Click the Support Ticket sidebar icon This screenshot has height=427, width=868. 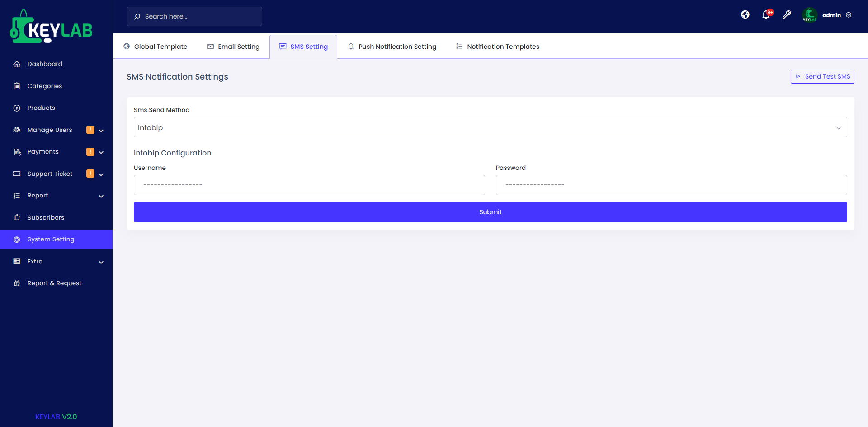17,174
